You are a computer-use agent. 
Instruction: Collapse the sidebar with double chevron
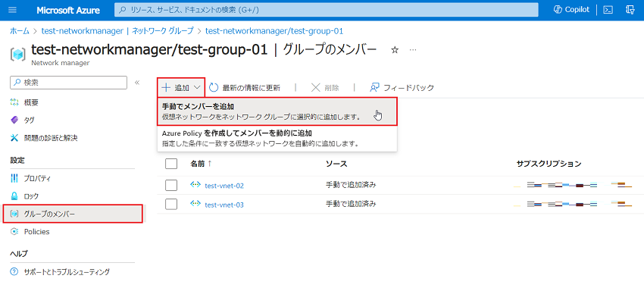(x=137, y=83)
